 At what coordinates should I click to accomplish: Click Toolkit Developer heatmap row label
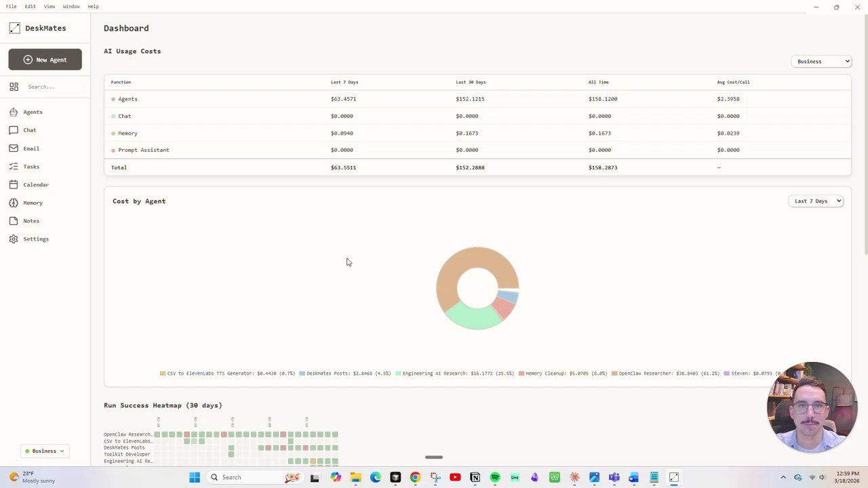click(127, 454)
